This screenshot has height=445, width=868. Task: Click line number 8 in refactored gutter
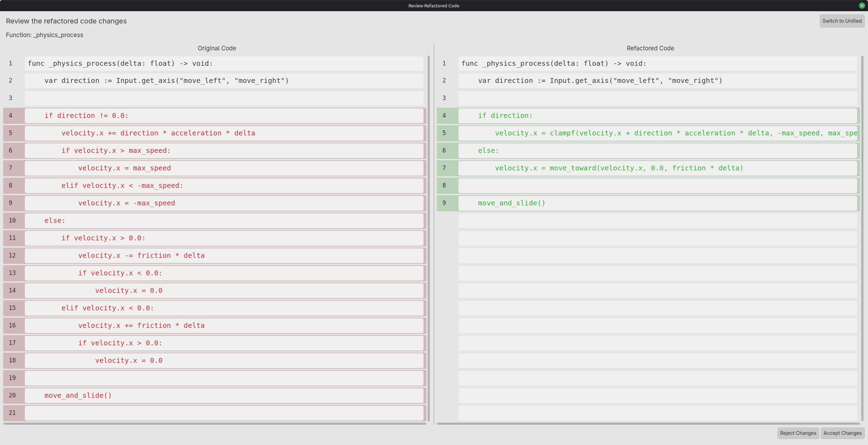(444, 185)
